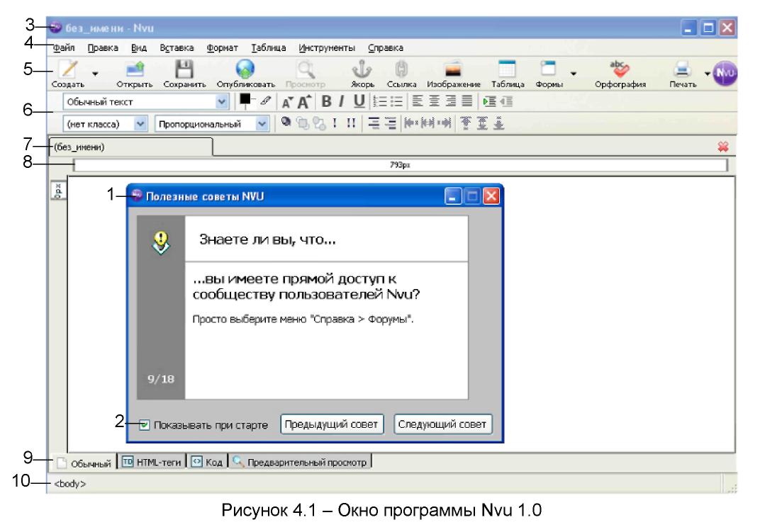Apply italic with the I icon

coord(342,101)
